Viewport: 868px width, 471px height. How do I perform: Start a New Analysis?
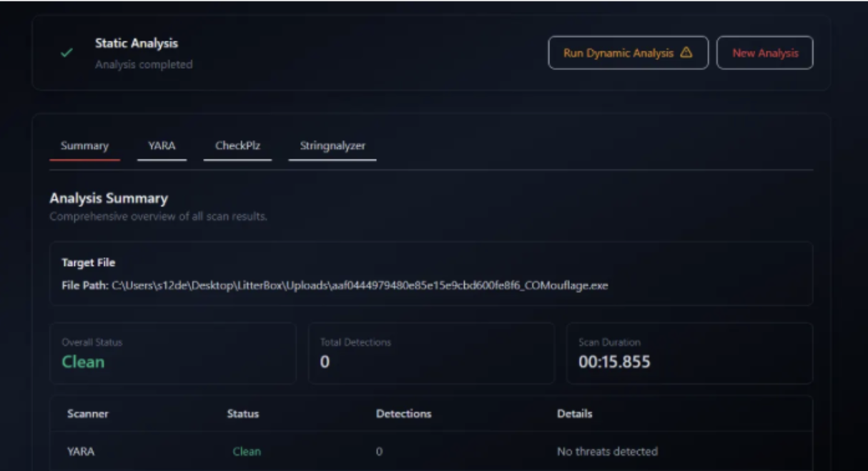tap(764, 53)
